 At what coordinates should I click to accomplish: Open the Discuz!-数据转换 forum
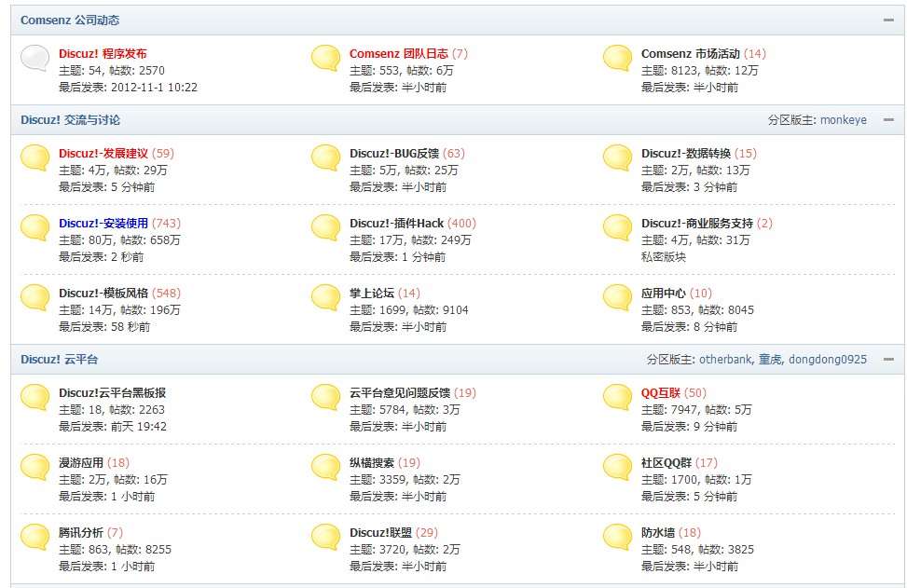(686, 153)
